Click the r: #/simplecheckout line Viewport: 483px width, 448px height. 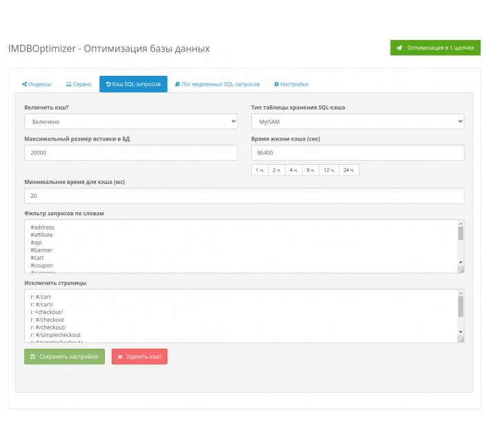tap(55, 335)
